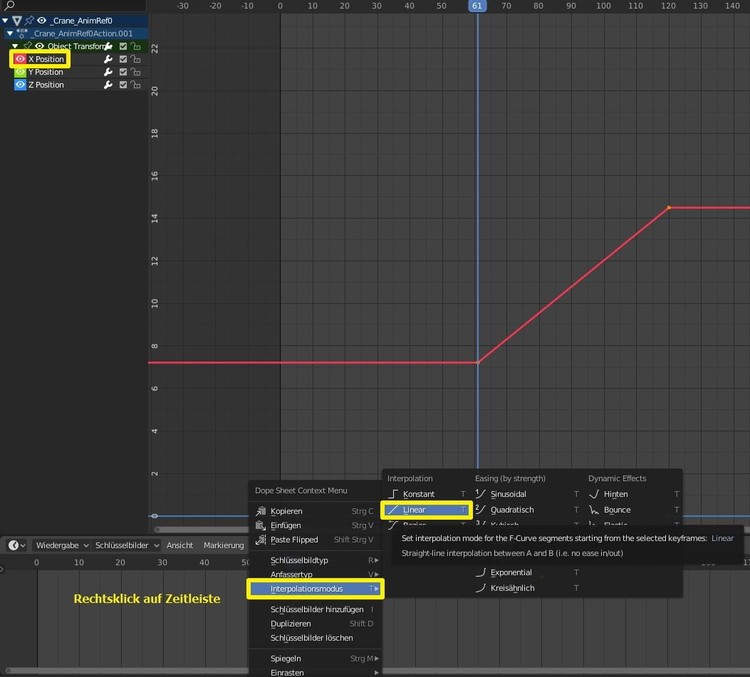Select Exponential easing mode
The image size is (750, 677).
click(510, 572)
